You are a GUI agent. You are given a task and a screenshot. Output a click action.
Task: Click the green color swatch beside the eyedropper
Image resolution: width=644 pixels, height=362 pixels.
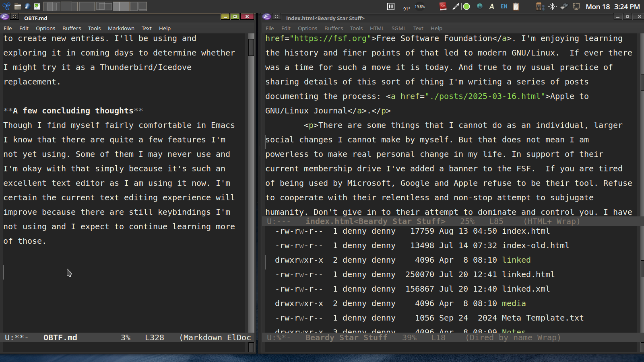point(466,6)
